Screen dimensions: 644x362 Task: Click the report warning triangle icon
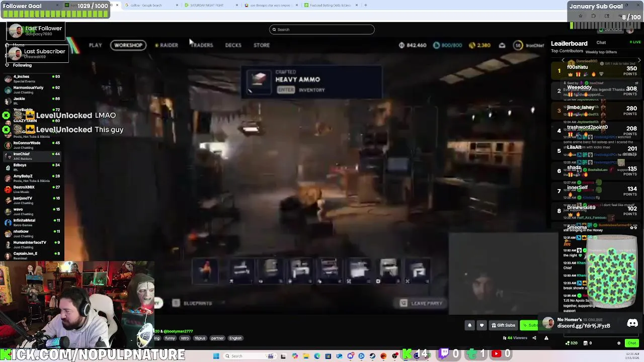[546, 338]
